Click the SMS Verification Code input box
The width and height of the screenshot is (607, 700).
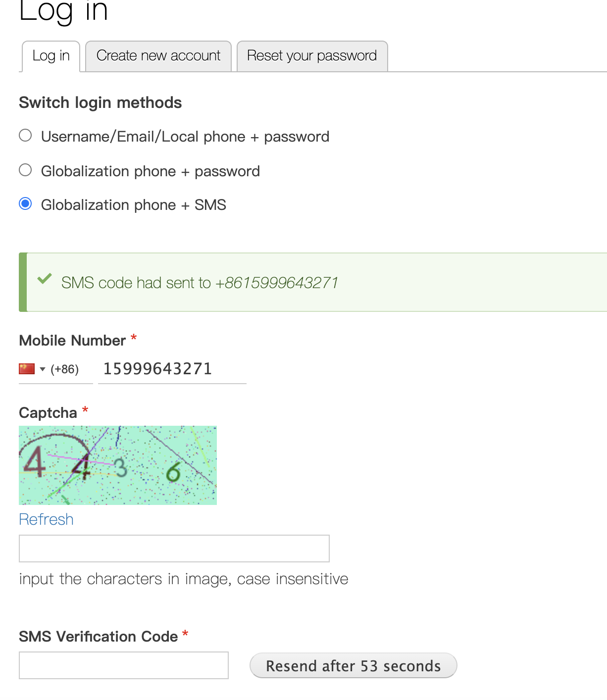point(123,665)
